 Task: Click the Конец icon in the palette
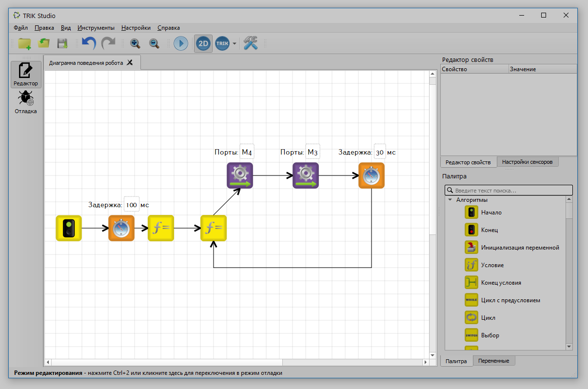pyautogui.click(x=471, y=230)
